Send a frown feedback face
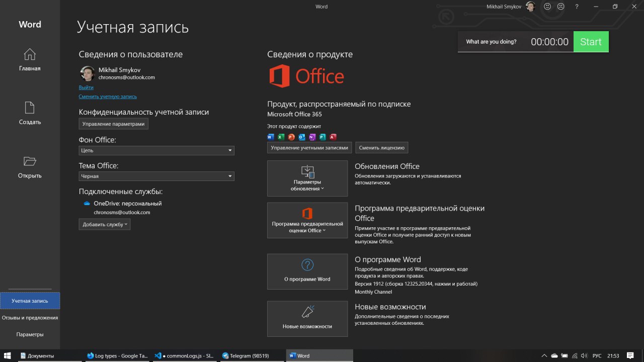The height and width of the screenshot is (362, 644). 560,7
